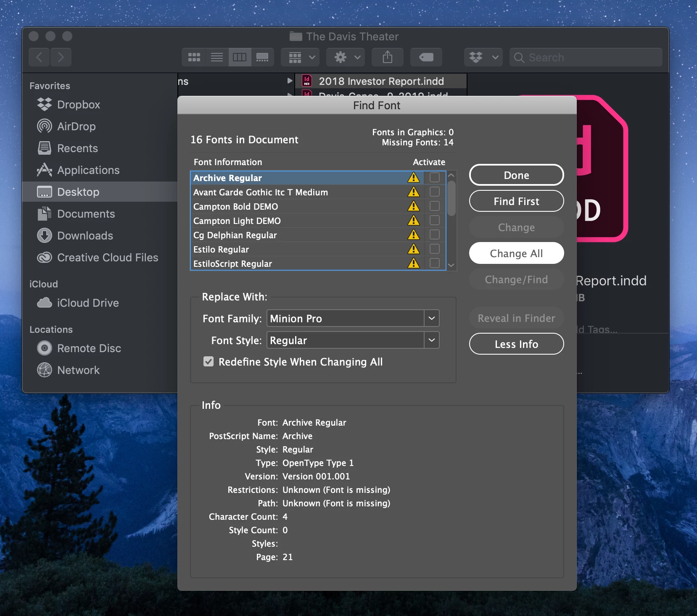Enable Activate checkbox for EstiloScript Regular
The image size is (697, 616).
pos(435,263)
